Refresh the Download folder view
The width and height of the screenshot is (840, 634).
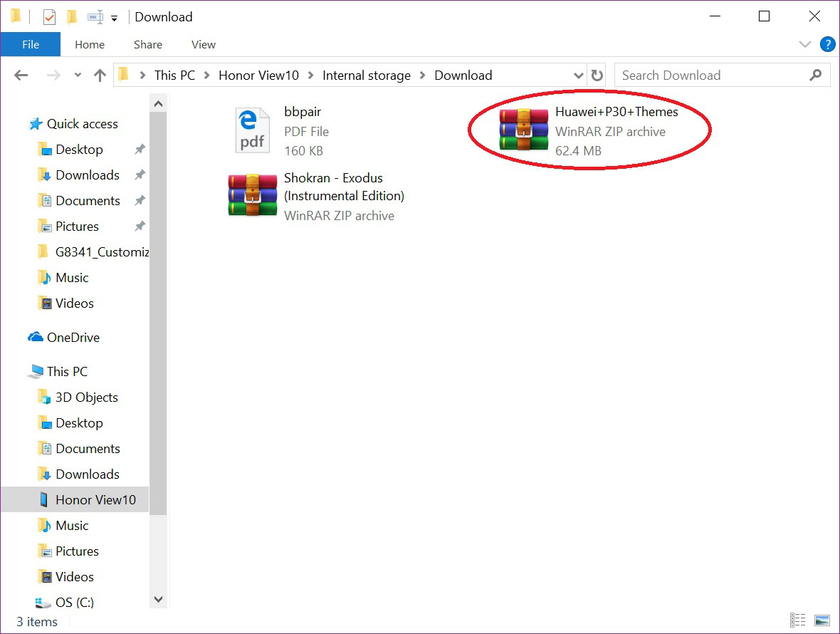pyautogui.click(x=597, y=76)
